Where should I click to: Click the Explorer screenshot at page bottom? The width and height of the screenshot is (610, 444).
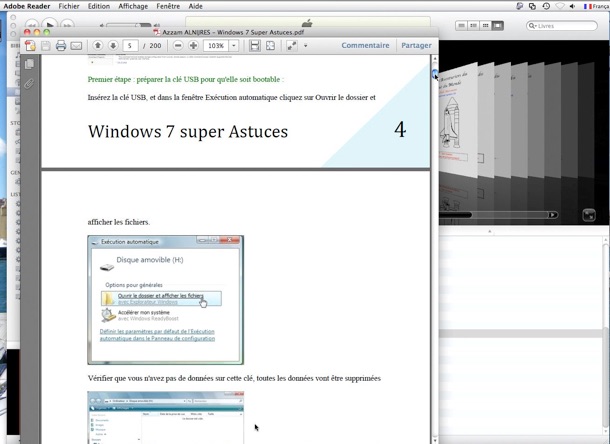point(166,418)
